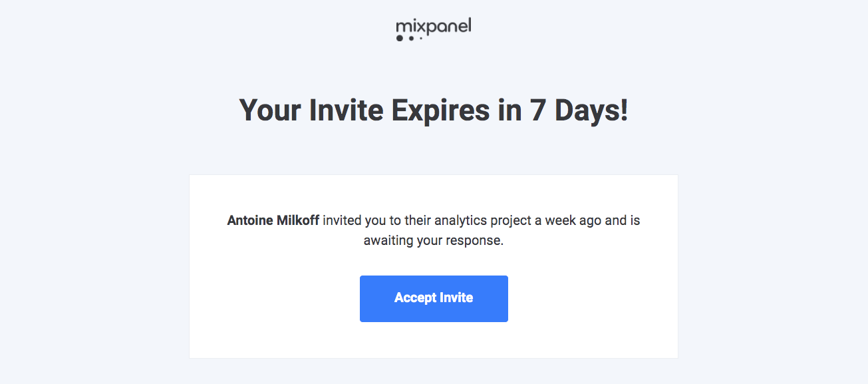Click the phrase "analytics project" in the message
Screen dimensions: 868x384
click(x=490, y=220)
